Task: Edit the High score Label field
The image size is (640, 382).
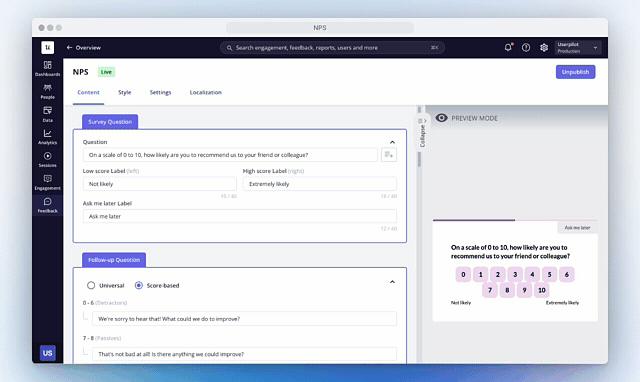Action: [320, 184]
